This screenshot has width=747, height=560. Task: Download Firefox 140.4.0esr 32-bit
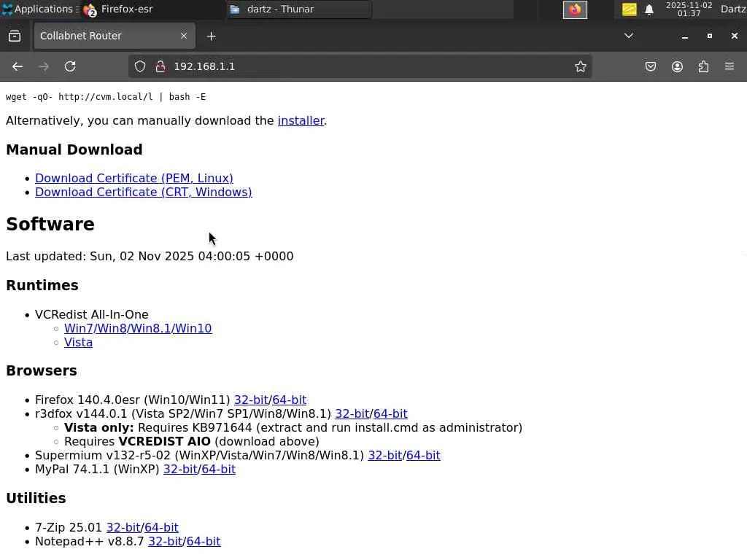(251, 400)
